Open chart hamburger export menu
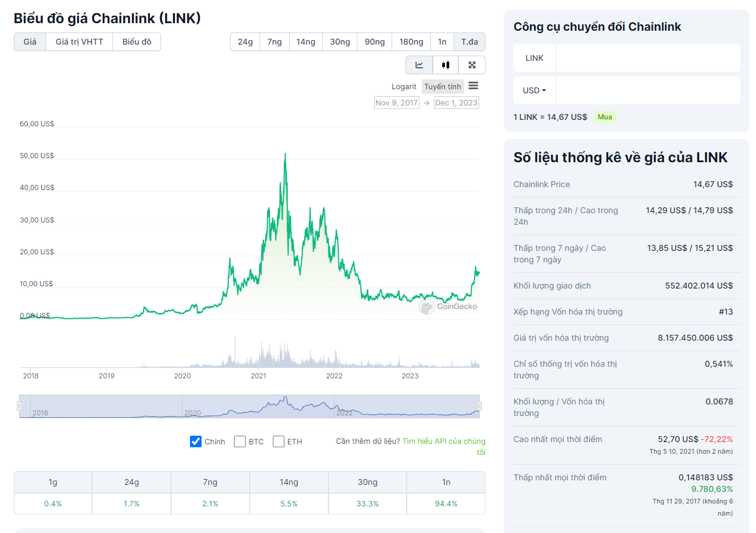Screen dimensions: 756x533 [473, 86]
